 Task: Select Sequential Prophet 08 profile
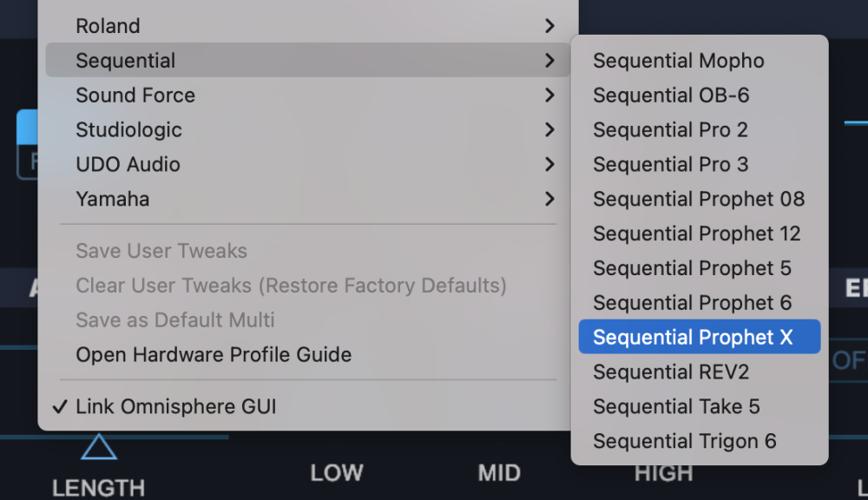coord(699,200)
